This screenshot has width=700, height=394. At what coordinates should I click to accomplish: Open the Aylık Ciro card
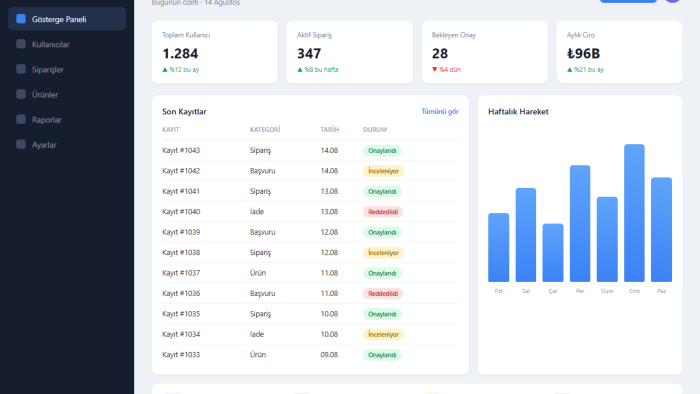coord(619,52)
